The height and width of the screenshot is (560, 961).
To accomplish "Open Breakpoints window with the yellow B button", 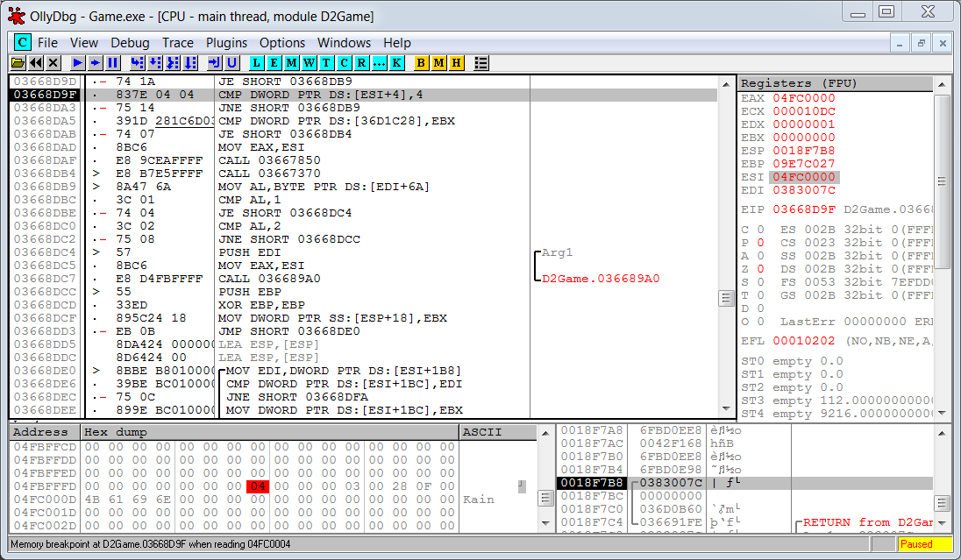I will coord(421,63).
